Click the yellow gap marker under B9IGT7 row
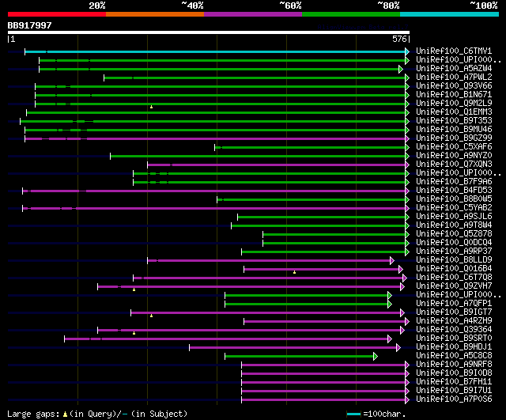The height and width of the screenshot is (420, 506). coord(151,316)
